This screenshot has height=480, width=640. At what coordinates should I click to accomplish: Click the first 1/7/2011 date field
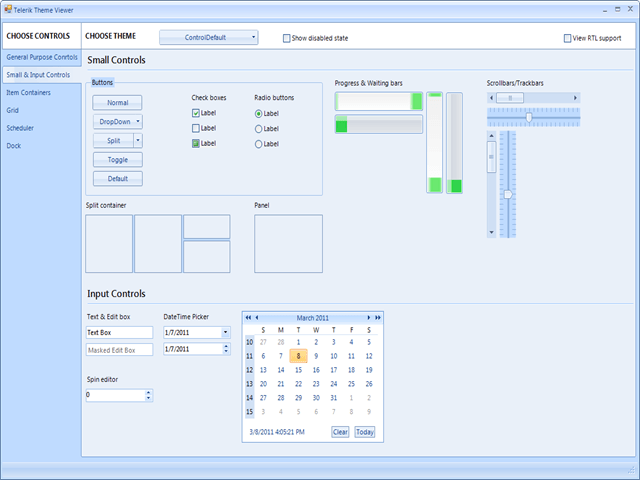pos(193,332)
